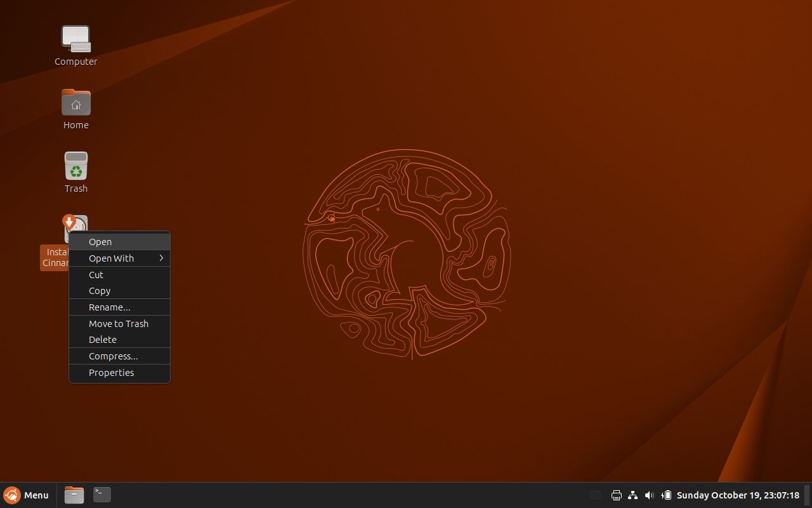Screen dimensions: 812x508
Task: Open the Files launcher in the panel
Action: coord(74,495)
